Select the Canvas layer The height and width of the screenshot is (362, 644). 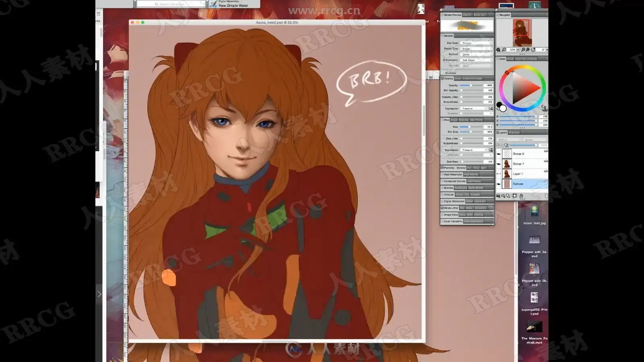point(522,184)
